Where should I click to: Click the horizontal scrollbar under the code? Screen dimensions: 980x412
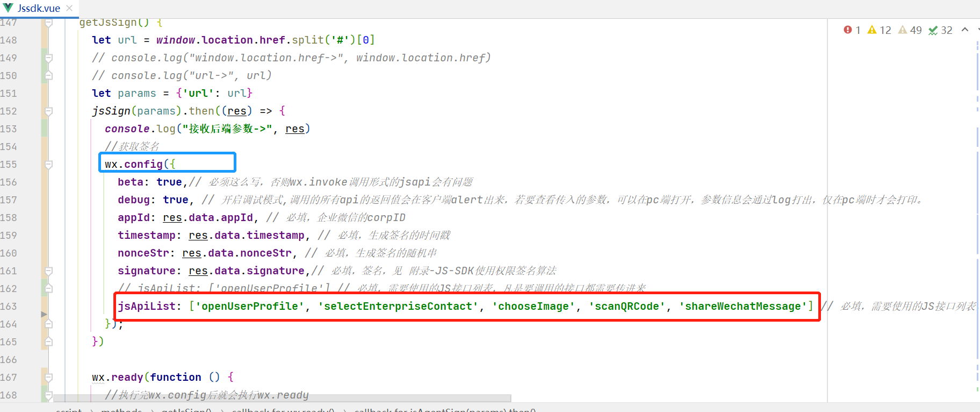pyautogui.click(x=282, y=399)
